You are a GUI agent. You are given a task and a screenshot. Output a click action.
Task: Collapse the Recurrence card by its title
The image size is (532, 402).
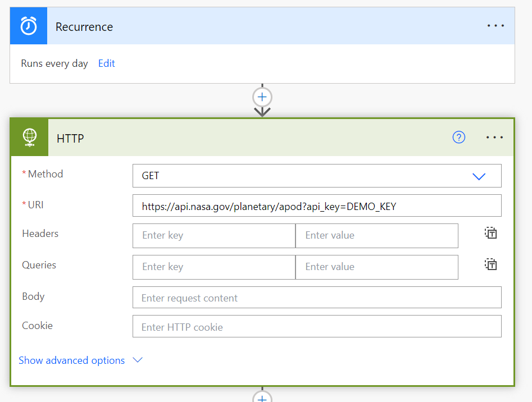(84, 27)
